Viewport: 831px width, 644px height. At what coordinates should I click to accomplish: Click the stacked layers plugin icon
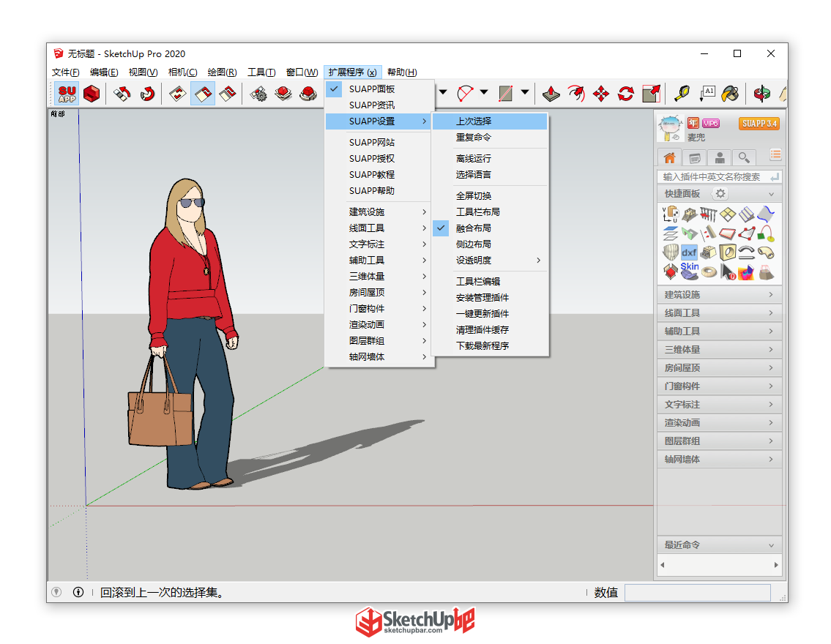[x=670, y=233]
